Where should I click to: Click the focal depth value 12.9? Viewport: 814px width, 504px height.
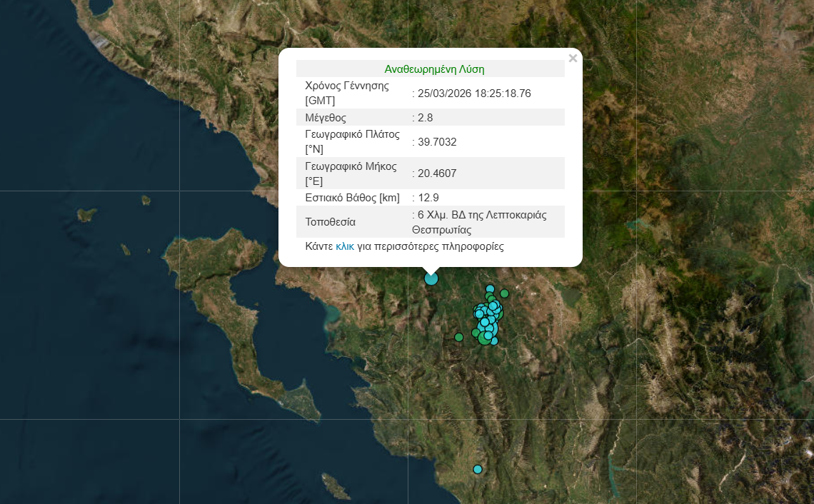[428, 198]
